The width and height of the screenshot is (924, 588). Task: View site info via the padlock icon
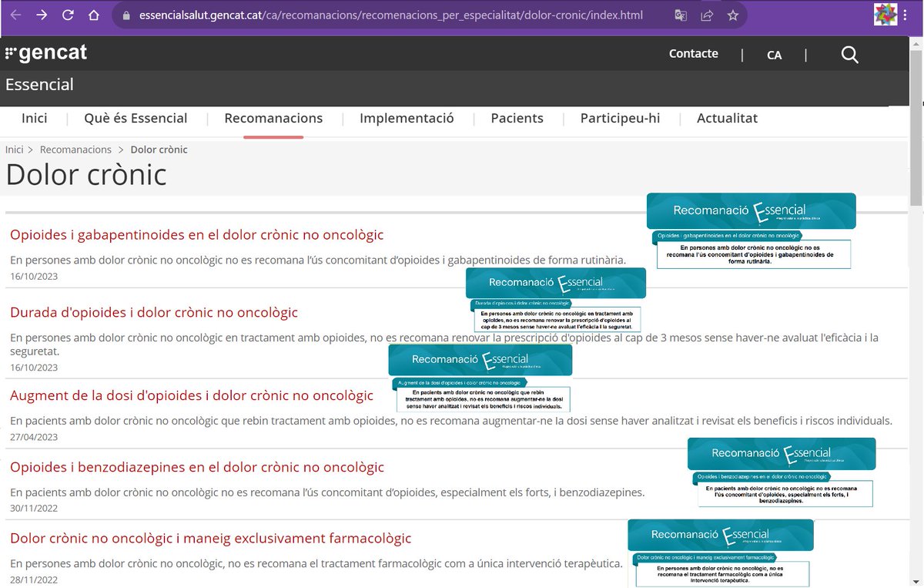(127, 15)
